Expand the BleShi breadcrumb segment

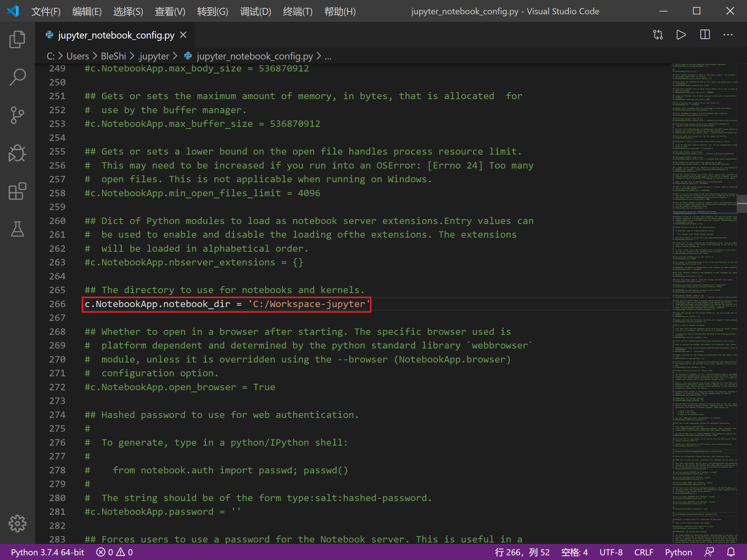[113, 56]
